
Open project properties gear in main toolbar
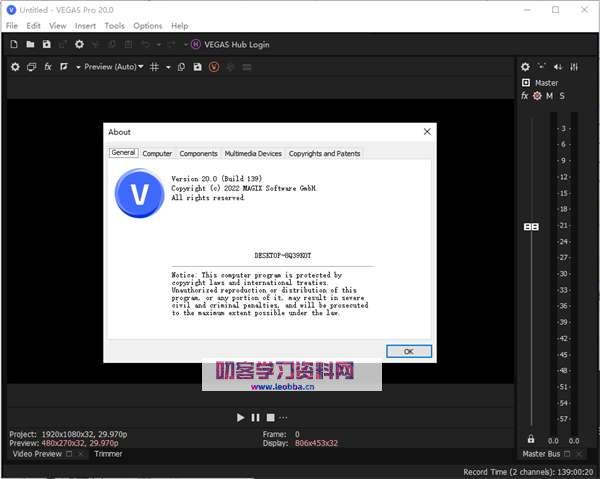[79, 44]
